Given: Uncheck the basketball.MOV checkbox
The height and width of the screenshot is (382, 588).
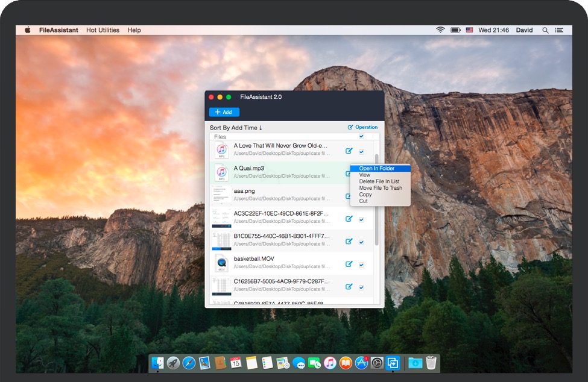Looking at the screenshot, I should click(x=361, y=265).
